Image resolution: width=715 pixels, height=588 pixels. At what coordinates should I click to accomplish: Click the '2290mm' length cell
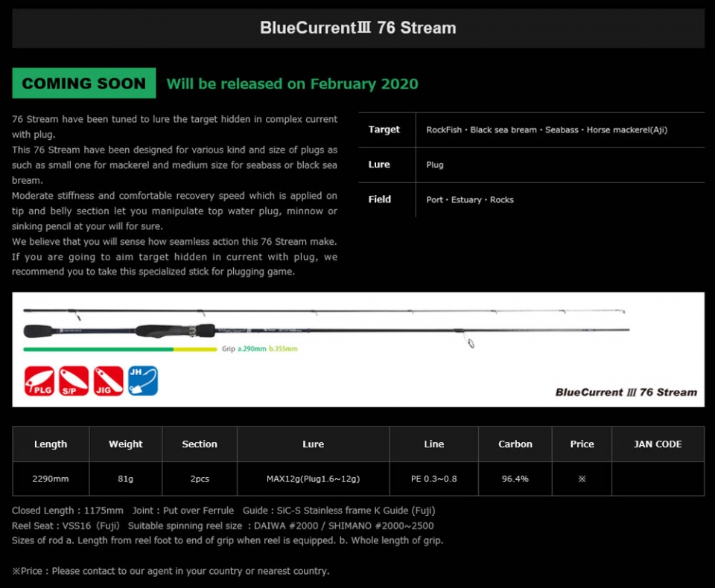point(51,479)
